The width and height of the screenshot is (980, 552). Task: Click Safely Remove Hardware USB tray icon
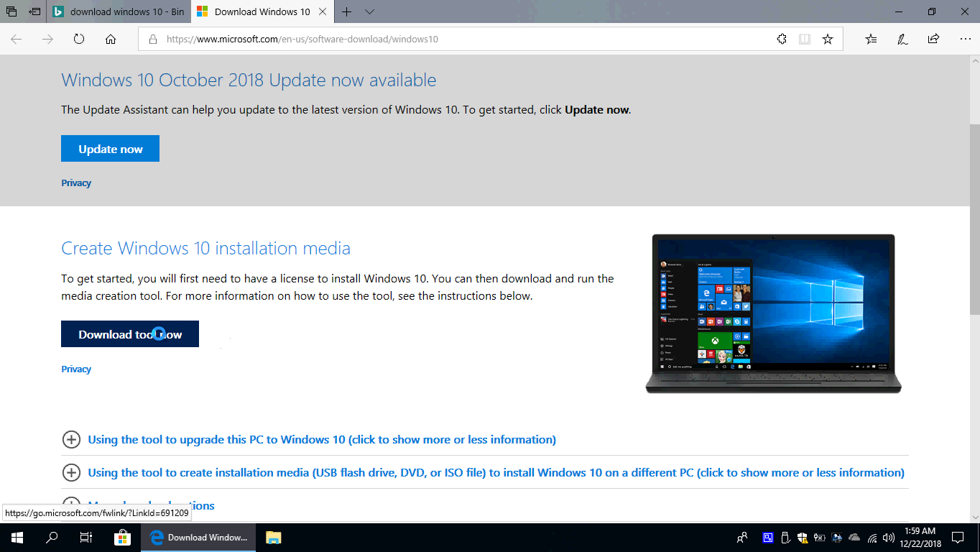click(x=785, y=538)
